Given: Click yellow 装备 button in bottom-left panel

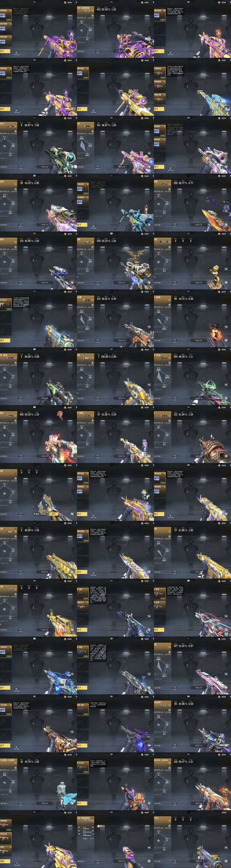Looking at the screenshot, I should (5, 861).
